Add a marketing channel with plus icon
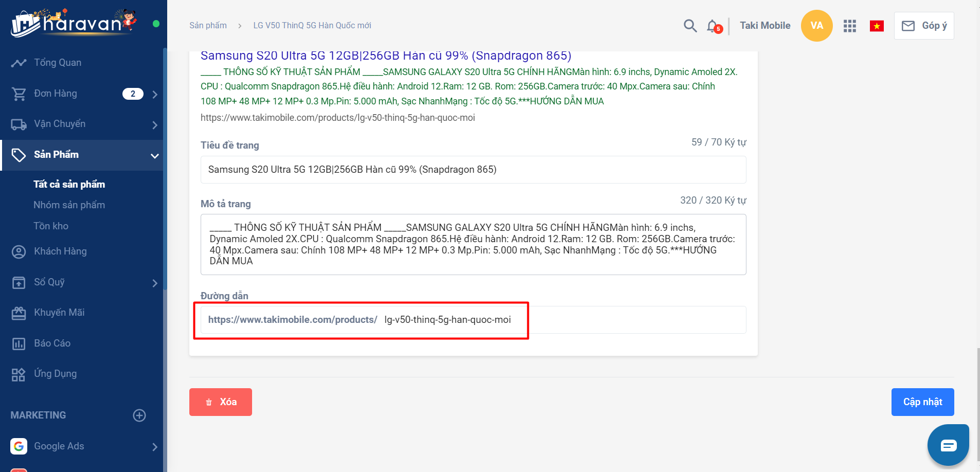The height and width of the screenshot is (472, 980). (139, 415)
